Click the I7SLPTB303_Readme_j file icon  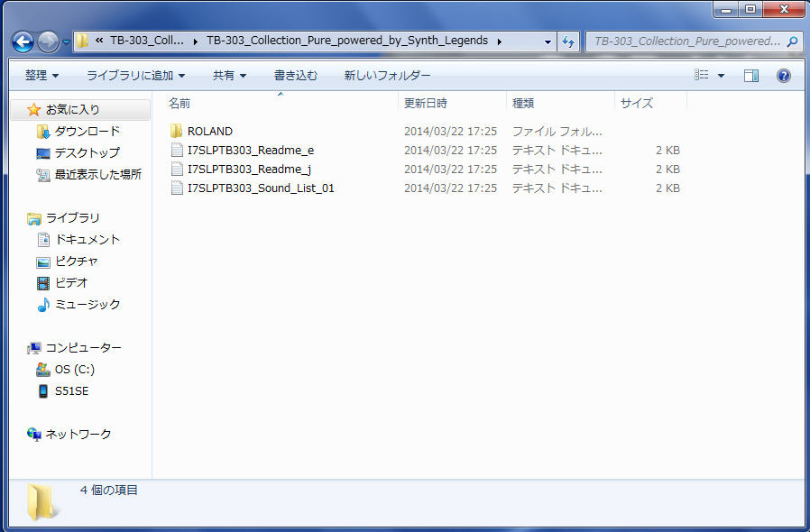(x=177, y=169)
